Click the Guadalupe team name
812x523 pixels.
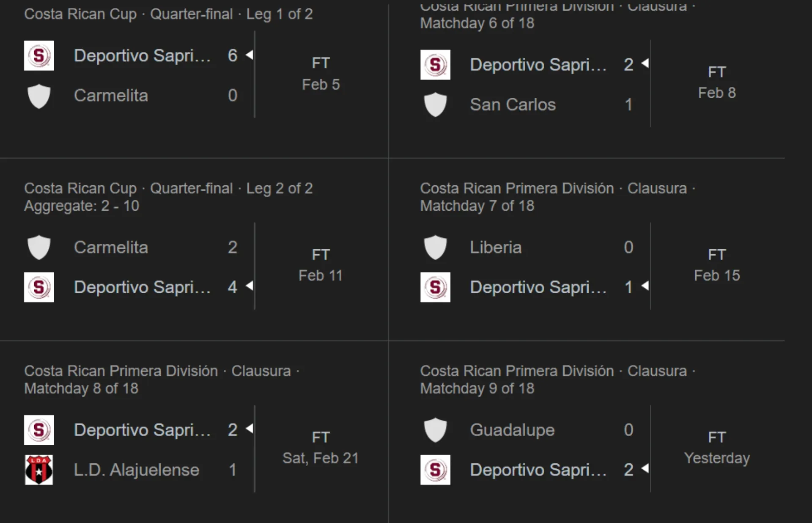pyautogui.click(x=512, y=430)
